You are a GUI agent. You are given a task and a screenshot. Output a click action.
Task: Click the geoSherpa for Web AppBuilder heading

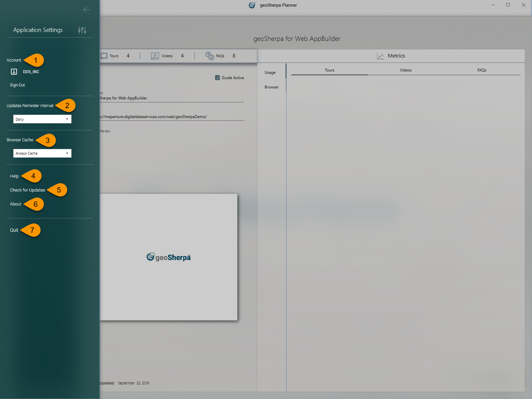coord(297,39)
